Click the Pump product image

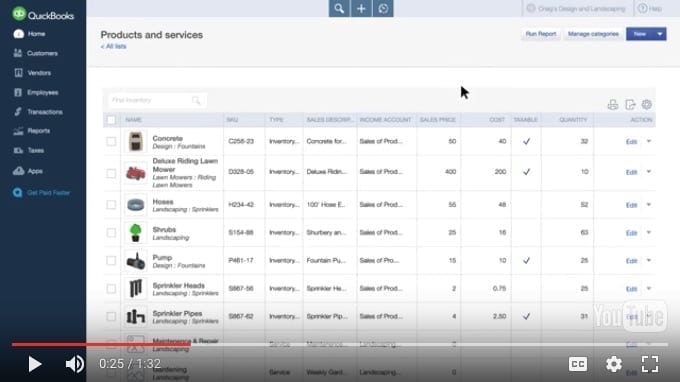[x=135, y=261]
